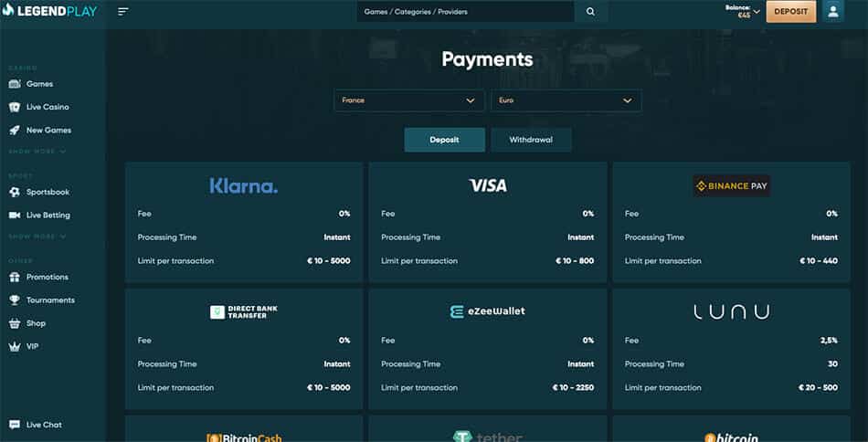
Task: Open Shop link in sidebar
Action: click(x=36, y=323)
